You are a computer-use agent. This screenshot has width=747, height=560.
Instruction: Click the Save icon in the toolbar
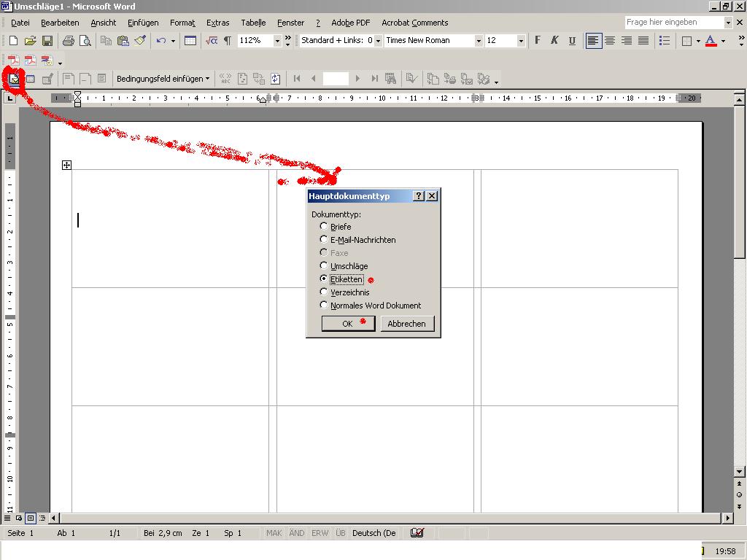47,41
